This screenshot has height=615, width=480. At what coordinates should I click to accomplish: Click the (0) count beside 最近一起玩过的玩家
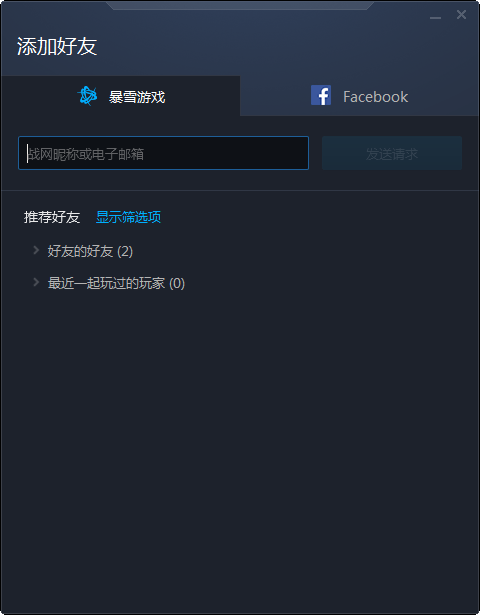point(177,284)
